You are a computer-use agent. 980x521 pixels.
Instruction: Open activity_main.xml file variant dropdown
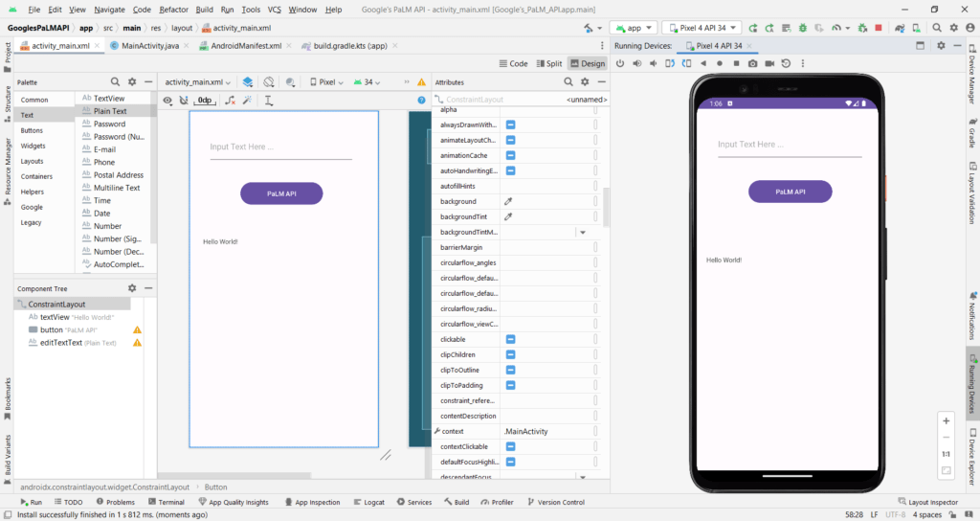click(197, 82)
